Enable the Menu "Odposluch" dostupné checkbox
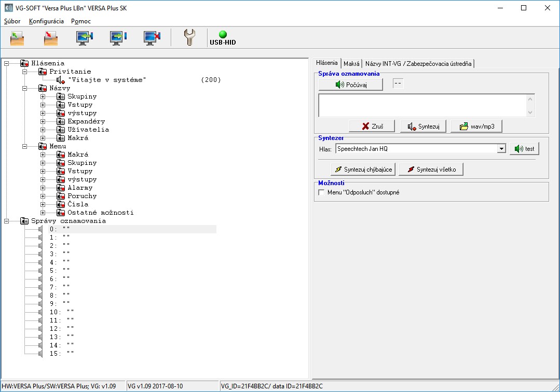Viewport: 560px width, 392px height. click(x=321, y=192)
